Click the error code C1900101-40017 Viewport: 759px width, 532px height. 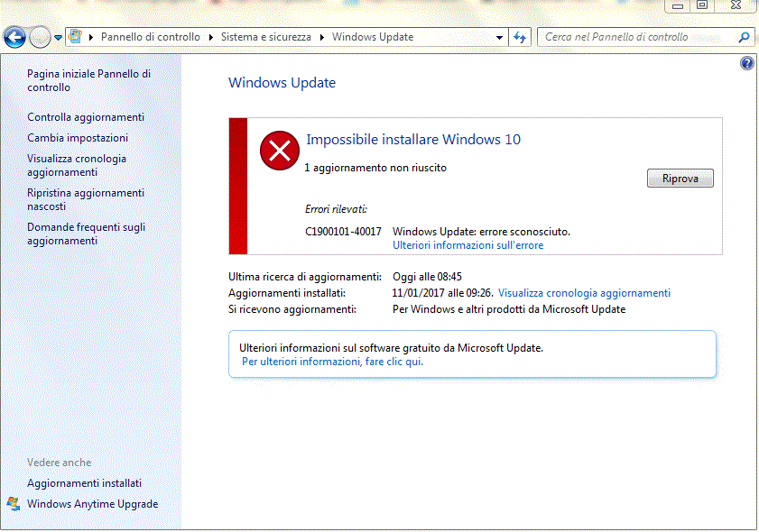click(x=343, y=232)
